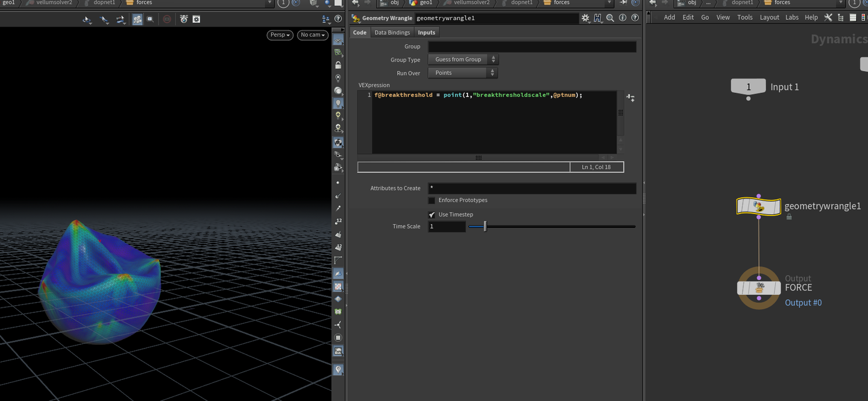Open network editor tools wrench icon
Viewport: 868px width, 401px height.
point(828,17)
